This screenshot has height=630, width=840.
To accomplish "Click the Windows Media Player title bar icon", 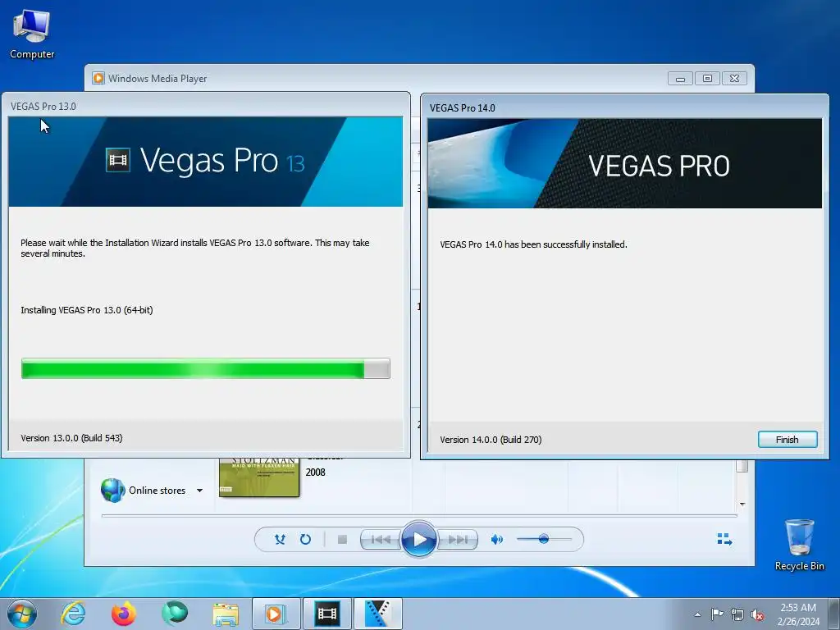I will 98,78.
